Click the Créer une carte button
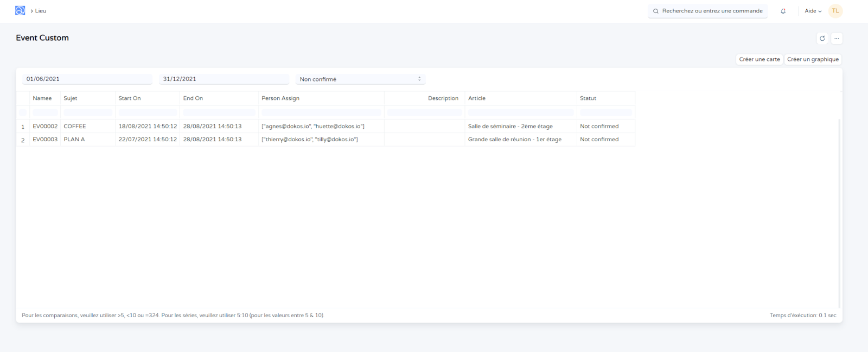868x352 pixels. pos(759,59)
